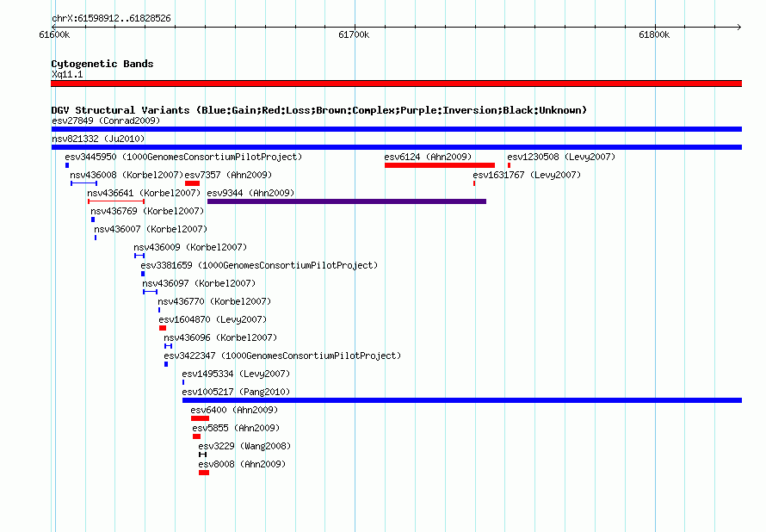The height and width of the screenshot is (532, 766).
Task: Click the esv1230508 (Levy2007) red marker
Action: click(x=509, y=165)
